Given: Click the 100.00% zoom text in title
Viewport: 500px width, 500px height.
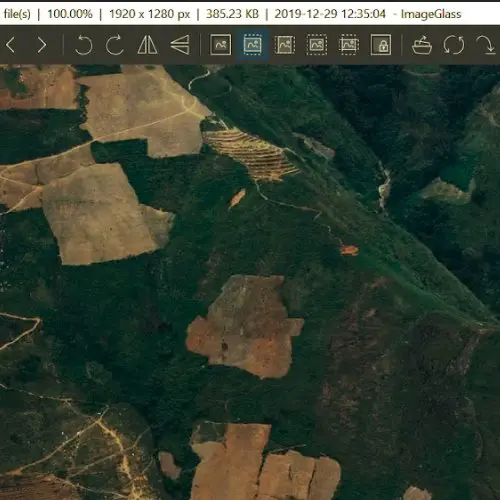Looking at the screenshot, I should 70,14.
